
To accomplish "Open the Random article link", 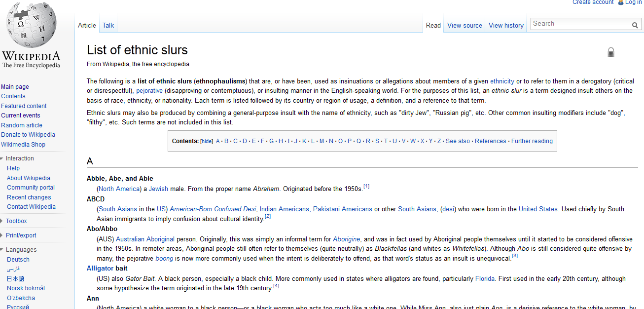I will [x=22, y=125].
